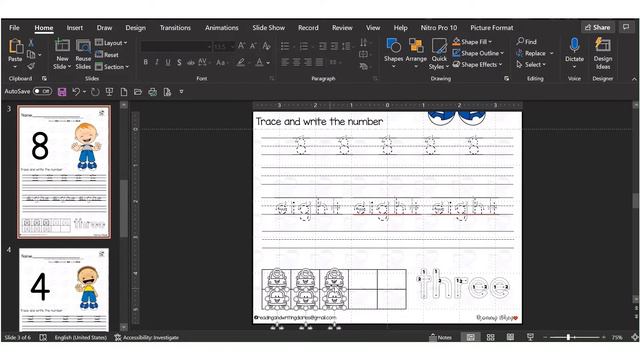Expand the Section dropdown
Screen dimensions: 640x360
pyautogui.click(x=112, y=67)
